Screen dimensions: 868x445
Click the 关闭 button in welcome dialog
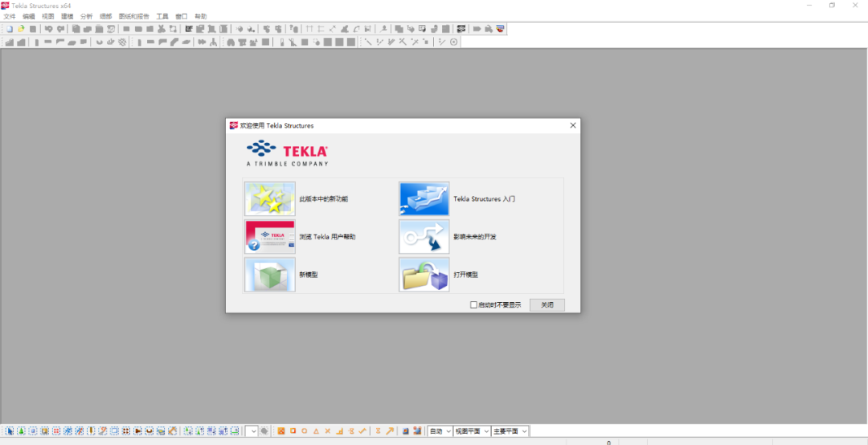(x=547, y=305)
